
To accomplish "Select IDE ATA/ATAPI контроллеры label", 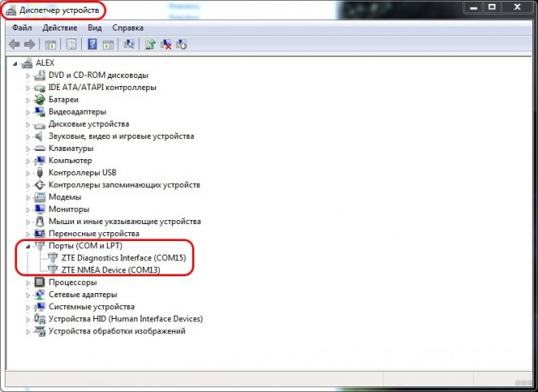I will point(102,88).
